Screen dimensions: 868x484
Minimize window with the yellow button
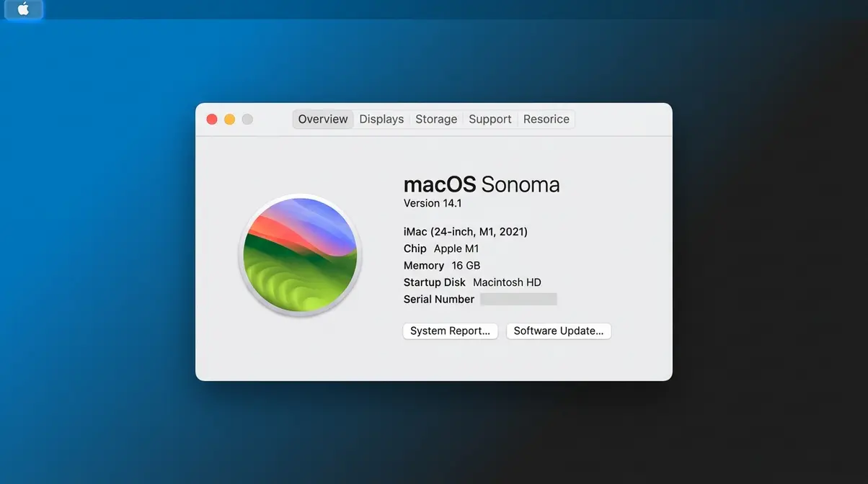(x=229, y=120)
